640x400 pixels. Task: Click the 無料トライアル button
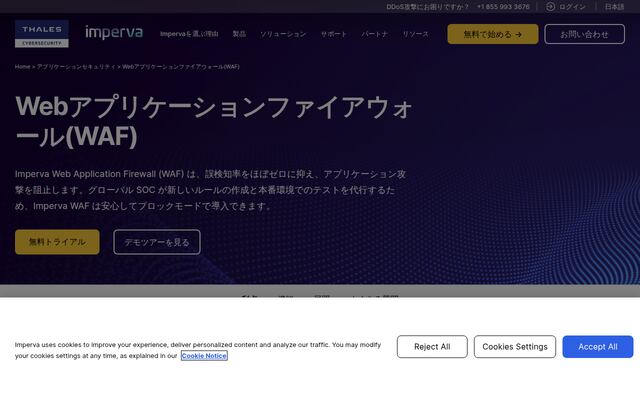[57, 242]
